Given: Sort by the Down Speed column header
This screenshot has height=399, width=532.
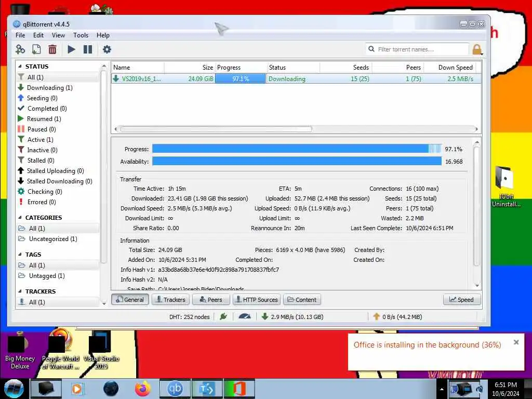Looking at the screenshot, I should pos(450,68).
